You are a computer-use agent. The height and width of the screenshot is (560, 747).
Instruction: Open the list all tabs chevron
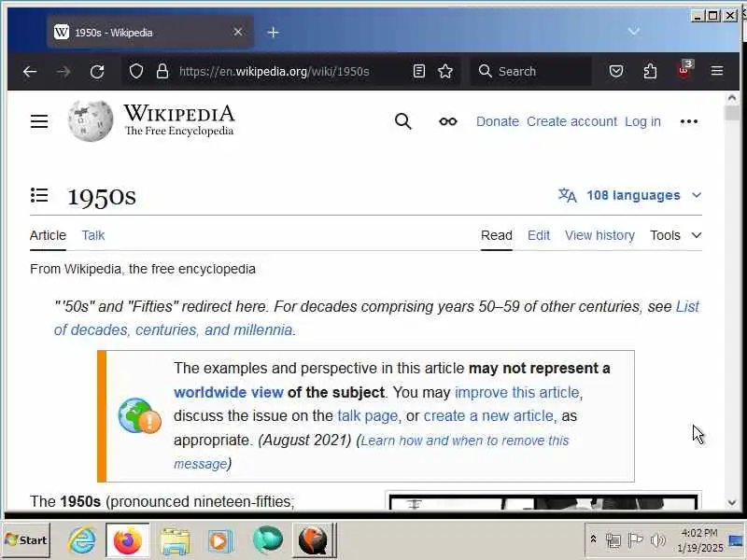click(x=634, y=32)
